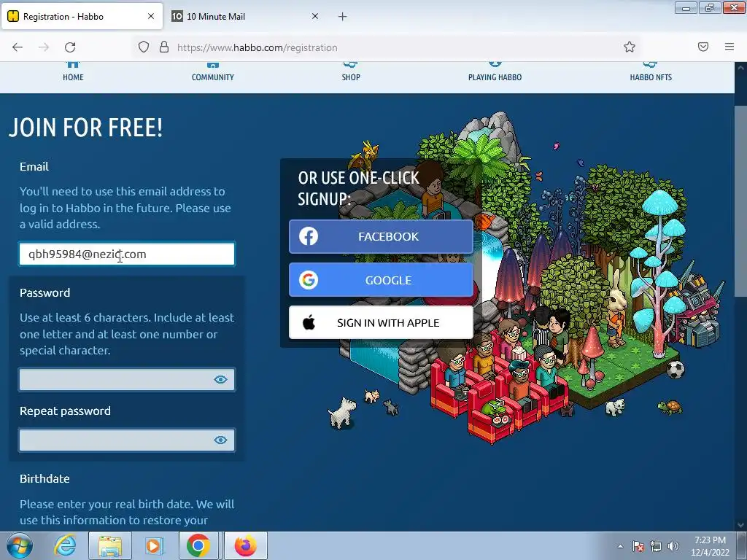Viewport: 747px width, 560px height.
Task: Open the COMMUNITY navigation item
Action: click(212, 73)
